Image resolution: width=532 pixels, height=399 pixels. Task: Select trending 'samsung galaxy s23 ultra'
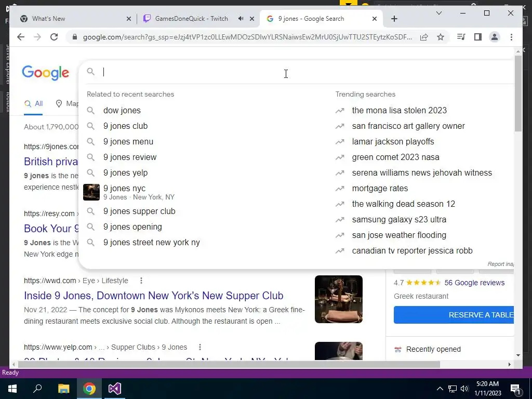pyautogui.click(x=399, y=220)
